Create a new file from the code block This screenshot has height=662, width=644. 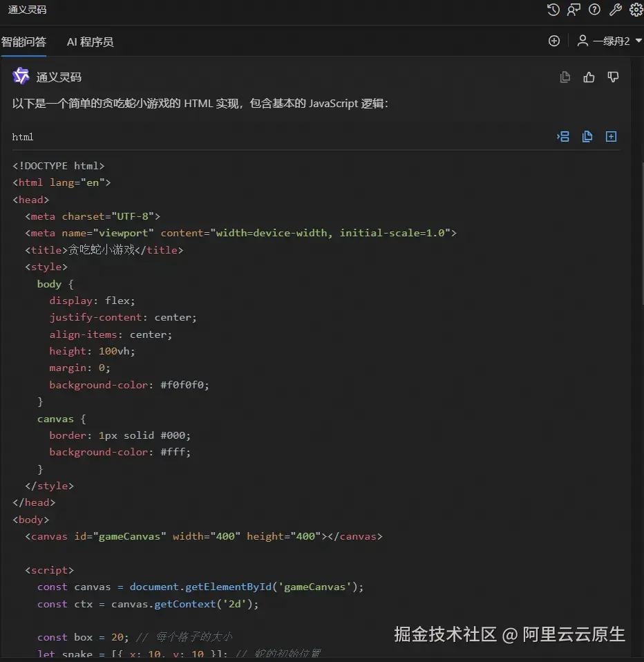point(611,136)
